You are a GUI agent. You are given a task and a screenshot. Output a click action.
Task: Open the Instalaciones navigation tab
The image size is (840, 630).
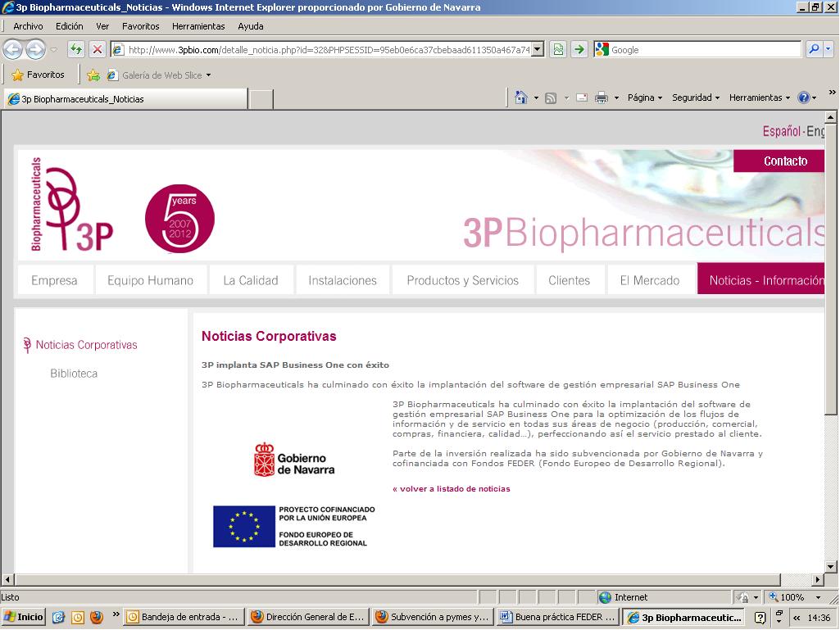[x=343, y=280]
